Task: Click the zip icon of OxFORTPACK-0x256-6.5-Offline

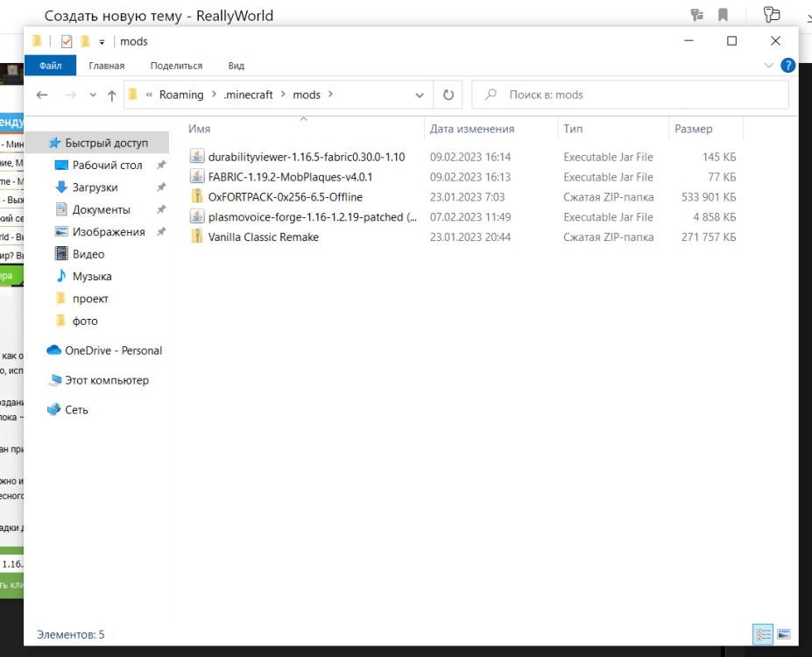Action: click(x=197, y=196)
